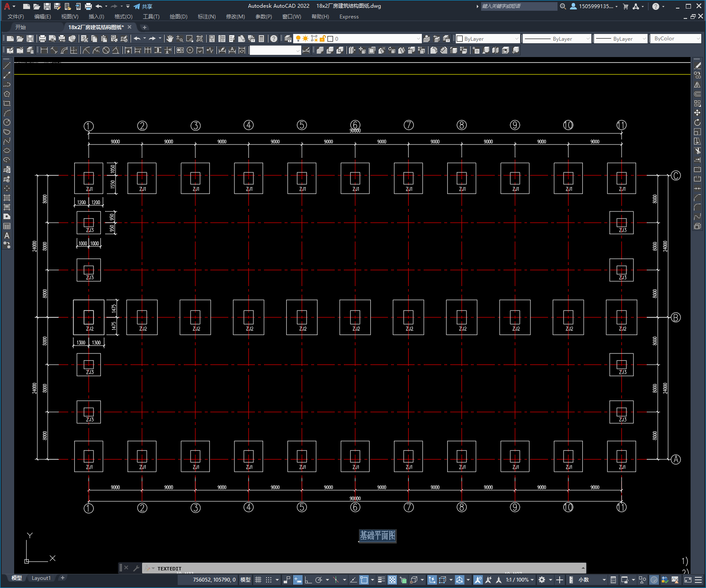Select the Rectangle draw tool in the left toolbar
The height and width of the screenshot is (588, 706).
tap(7, 103)
